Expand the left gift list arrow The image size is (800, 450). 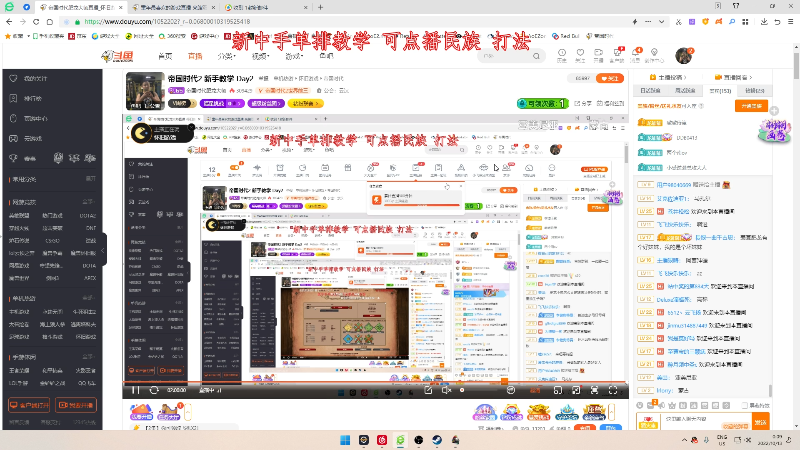click(188, 412)
